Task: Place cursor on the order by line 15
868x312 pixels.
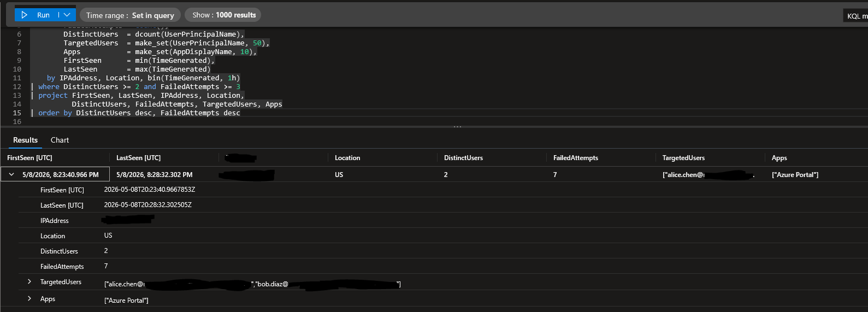Action: 135,113
